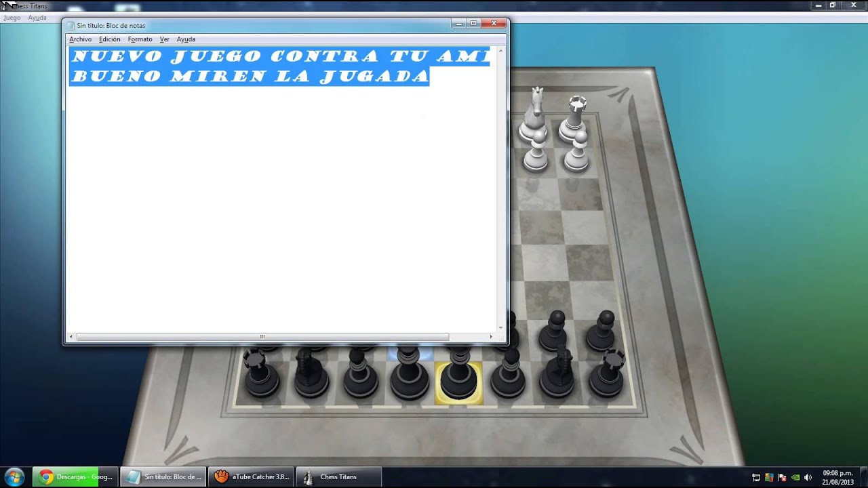The width and height of the screenshot is (868, 488).
Task: Click the Show Desktop strip
Action: click(x=863, y=477)
